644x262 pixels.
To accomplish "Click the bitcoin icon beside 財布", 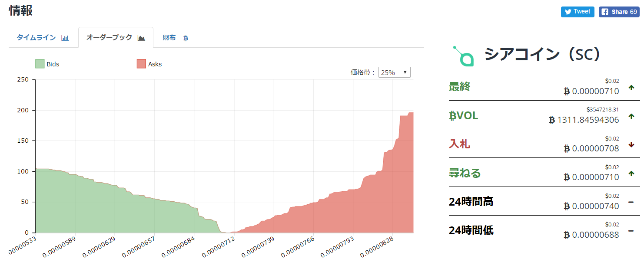I will coord(186,38).
